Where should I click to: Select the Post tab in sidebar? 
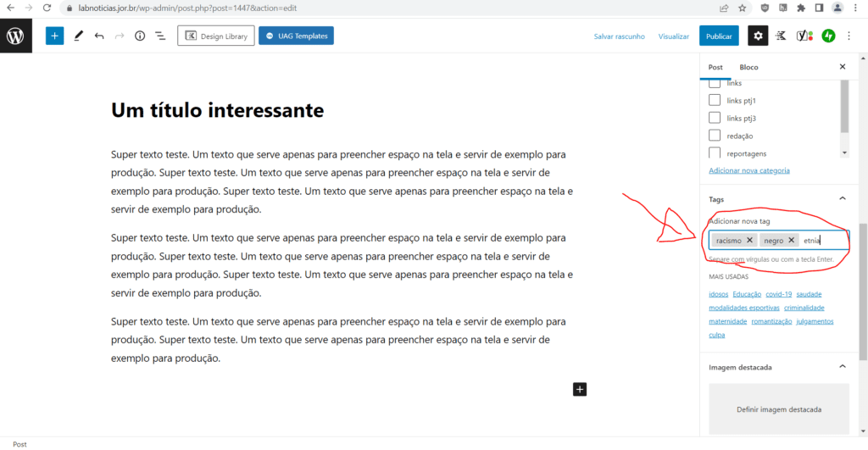click(715, 67)
